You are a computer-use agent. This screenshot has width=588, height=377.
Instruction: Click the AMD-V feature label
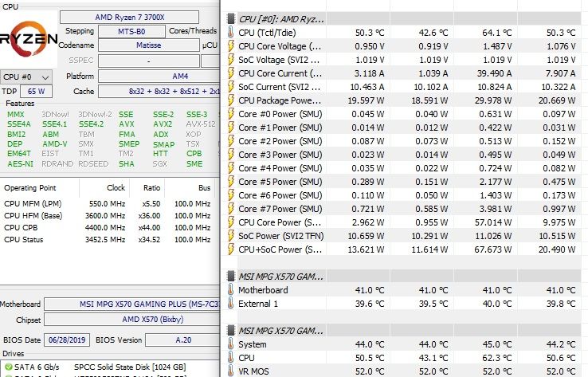click(55, 144)
